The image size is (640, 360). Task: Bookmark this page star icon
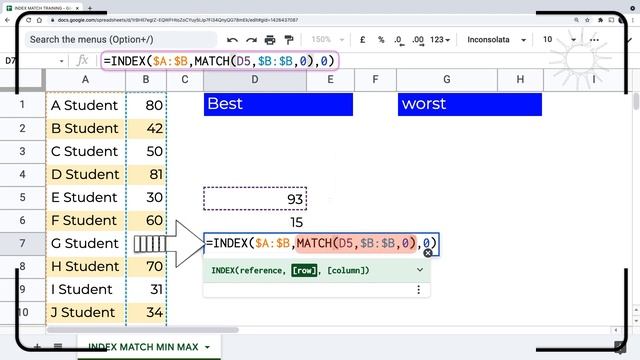pos(587,20)
